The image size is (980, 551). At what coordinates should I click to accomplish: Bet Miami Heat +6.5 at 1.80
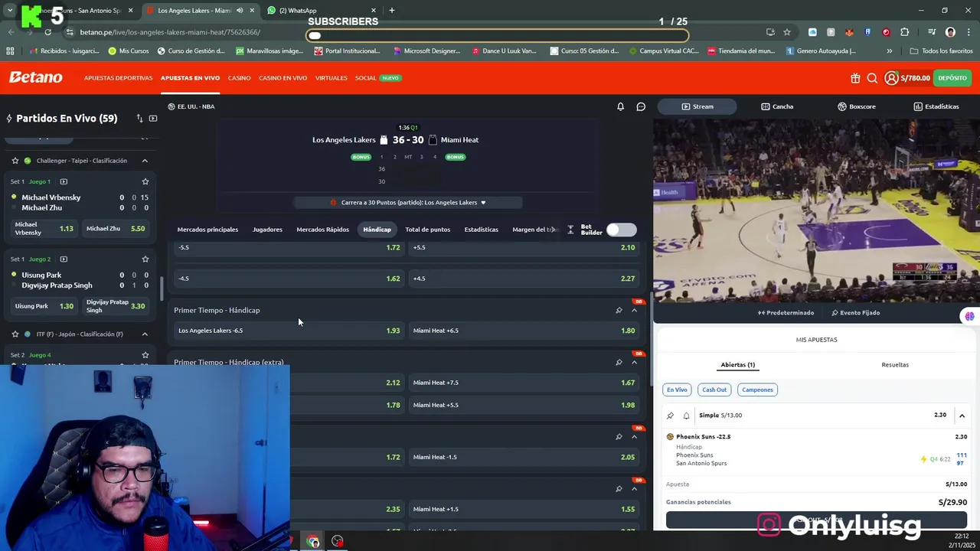click(524, 331)
